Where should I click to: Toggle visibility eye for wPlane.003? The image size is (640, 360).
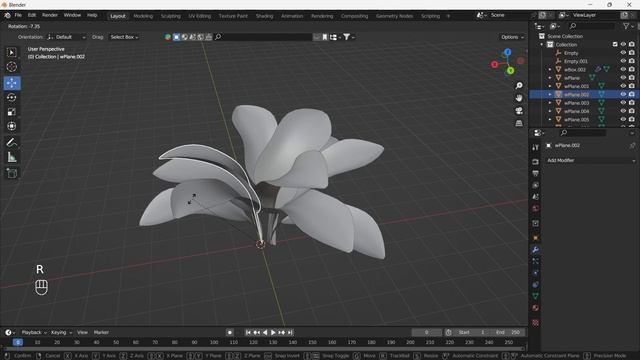[623, 103]
